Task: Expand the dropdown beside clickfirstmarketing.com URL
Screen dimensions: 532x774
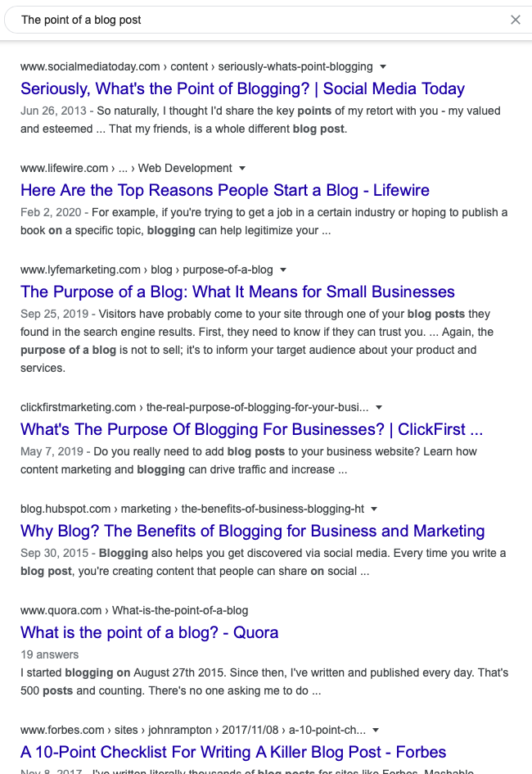Action: click(379, 407)
